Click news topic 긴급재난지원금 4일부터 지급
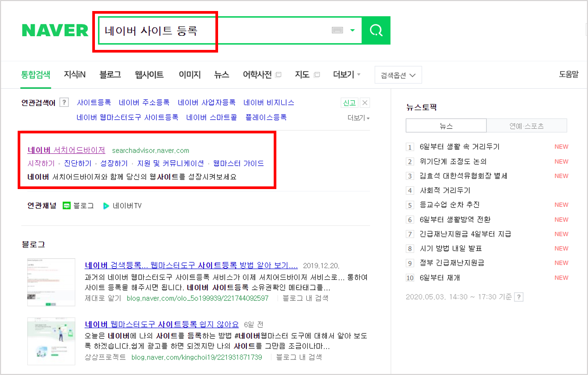Screen dimensions: 588x375 (x=465, y=234)
